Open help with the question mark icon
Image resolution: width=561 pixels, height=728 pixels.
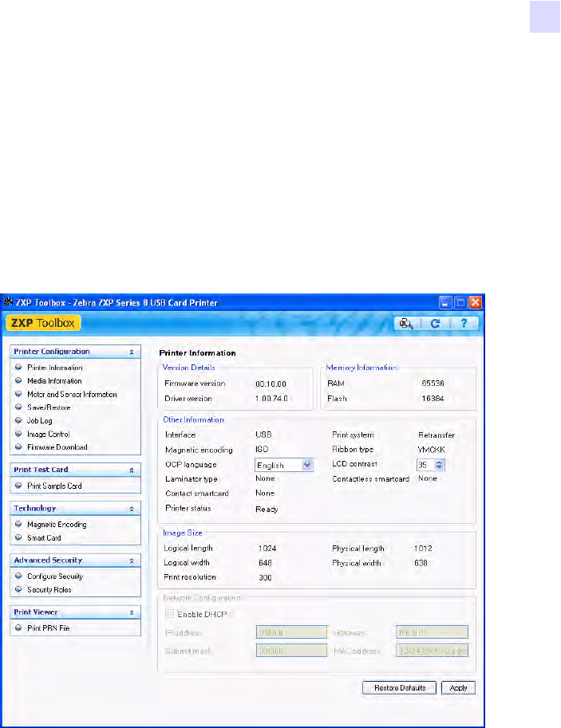[464, 324]
